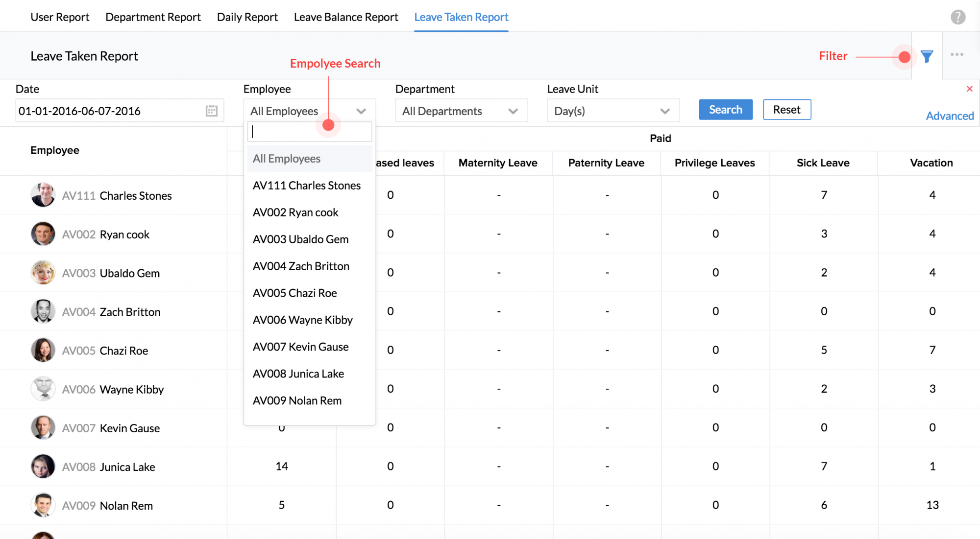Open the Advanced filter link
The width and height of the screenshot is (980, 539).
coord(949,116)
